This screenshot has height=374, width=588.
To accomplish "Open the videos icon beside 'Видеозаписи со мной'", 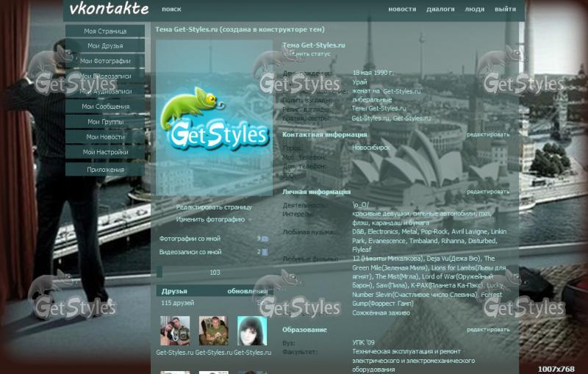I will 265,252.
